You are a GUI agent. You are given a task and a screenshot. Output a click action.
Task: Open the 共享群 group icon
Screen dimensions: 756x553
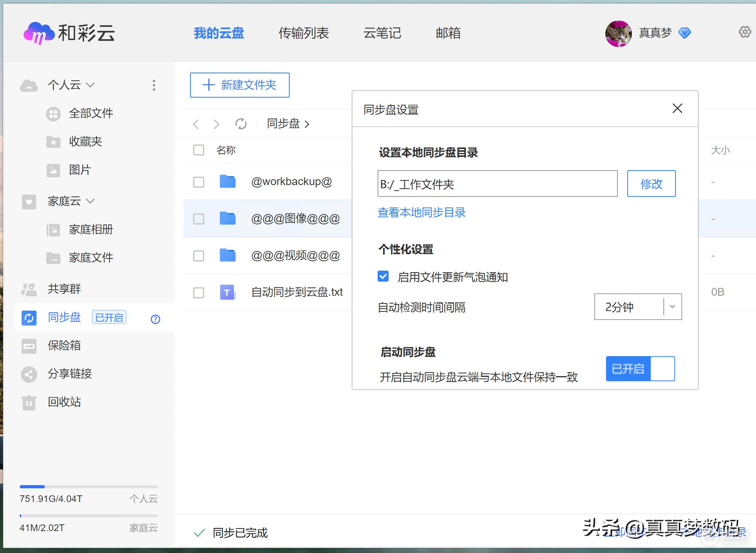tap(29, 289)
